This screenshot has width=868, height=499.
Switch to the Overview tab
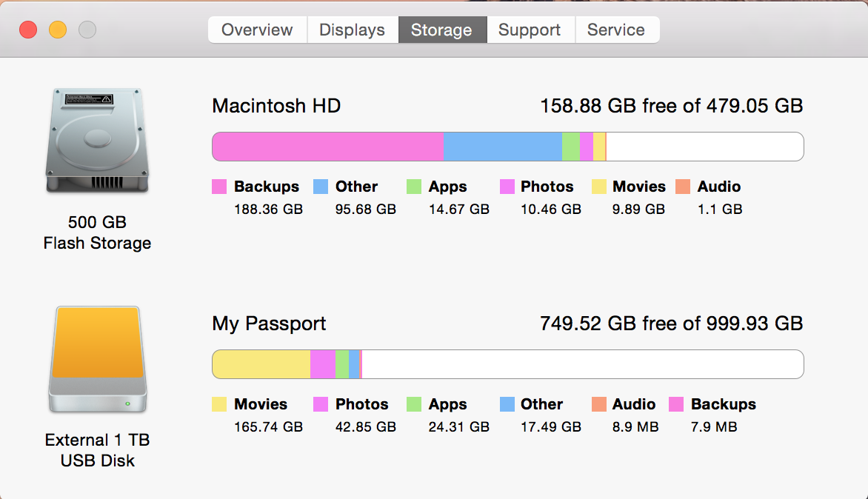(258, 30)
